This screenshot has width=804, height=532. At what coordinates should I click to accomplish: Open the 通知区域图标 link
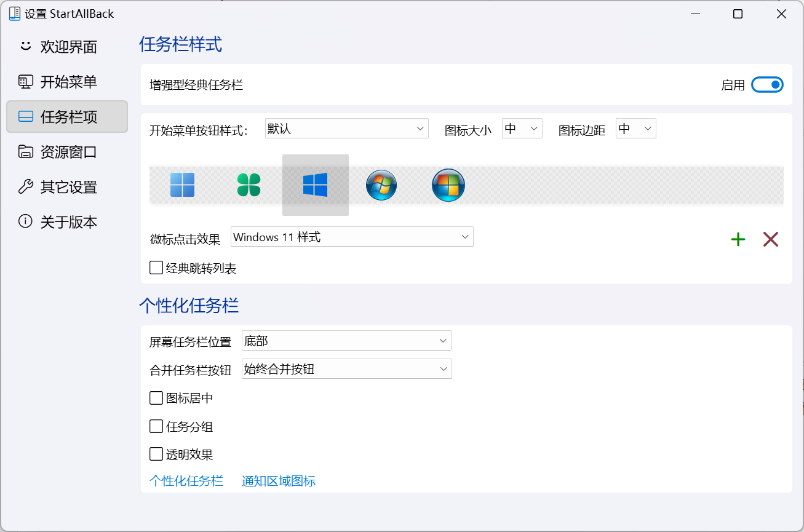point(279,481)
